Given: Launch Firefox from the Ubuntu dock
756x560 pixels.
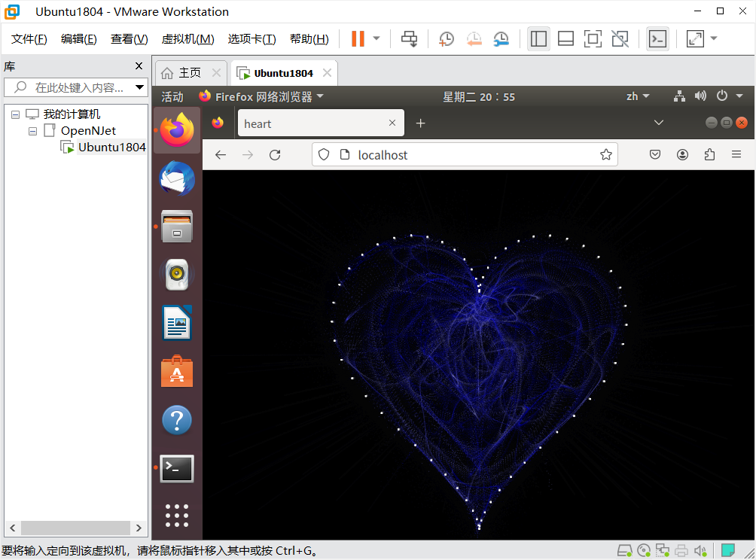Looking at the screenshot, I should (x=177, y=129).
